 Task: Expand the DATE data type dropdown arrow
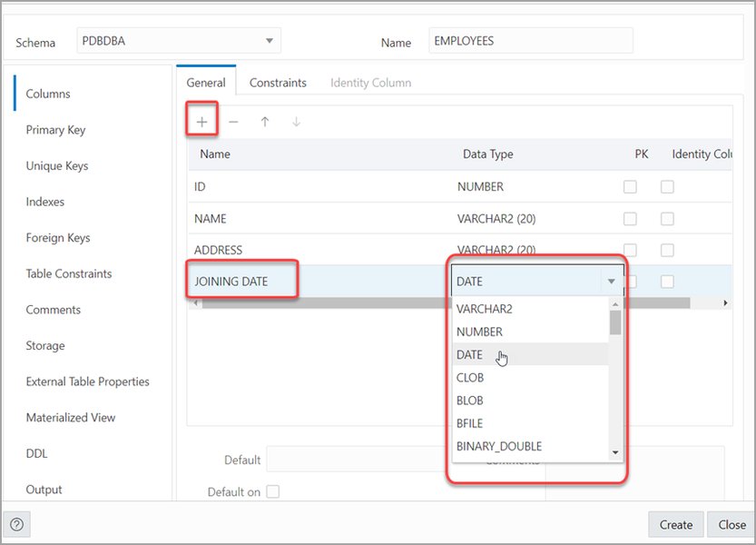pyautogui.click(x=612, y=281)
